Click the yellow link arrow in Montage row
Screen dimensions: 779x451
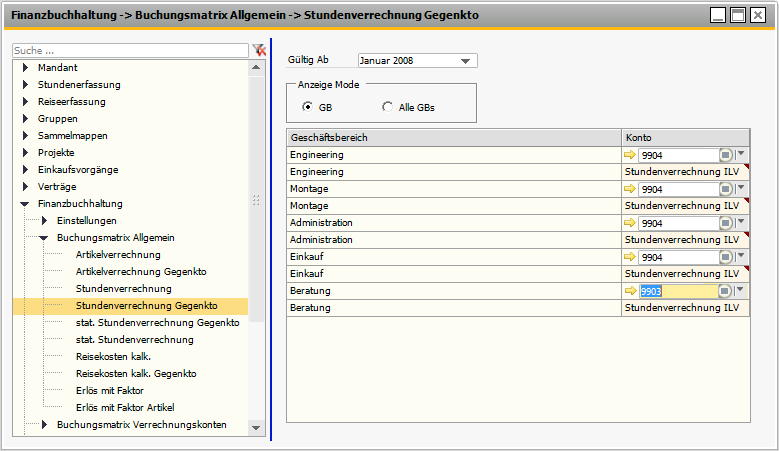(x=630, y=189)
